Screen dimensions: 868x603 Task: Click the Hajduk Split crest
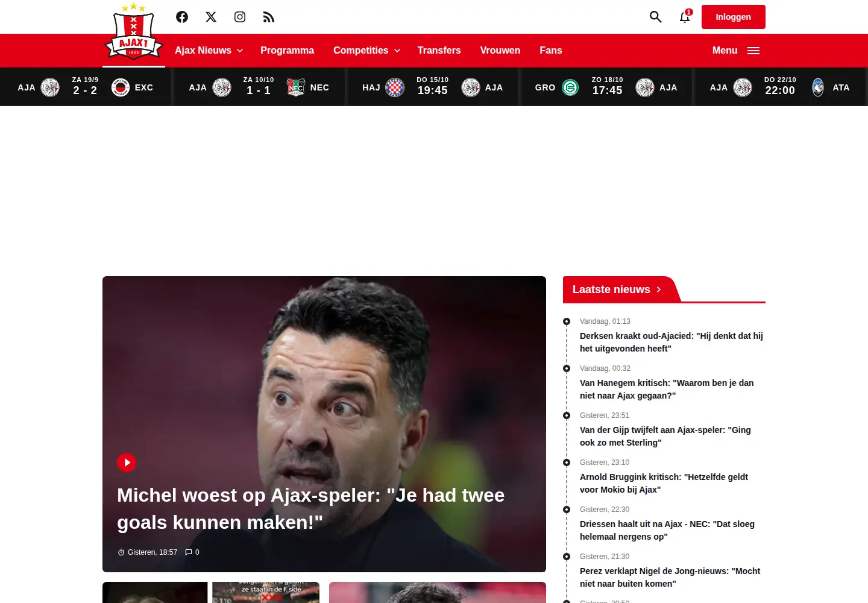tap(395, 87)
